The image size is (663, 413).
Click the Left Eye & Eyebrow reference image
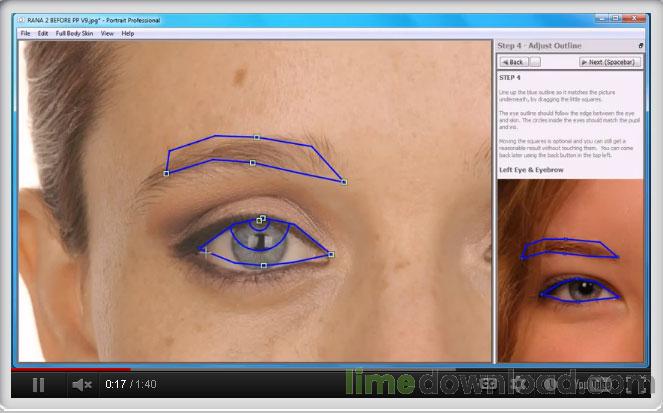[x=570, y=271]
